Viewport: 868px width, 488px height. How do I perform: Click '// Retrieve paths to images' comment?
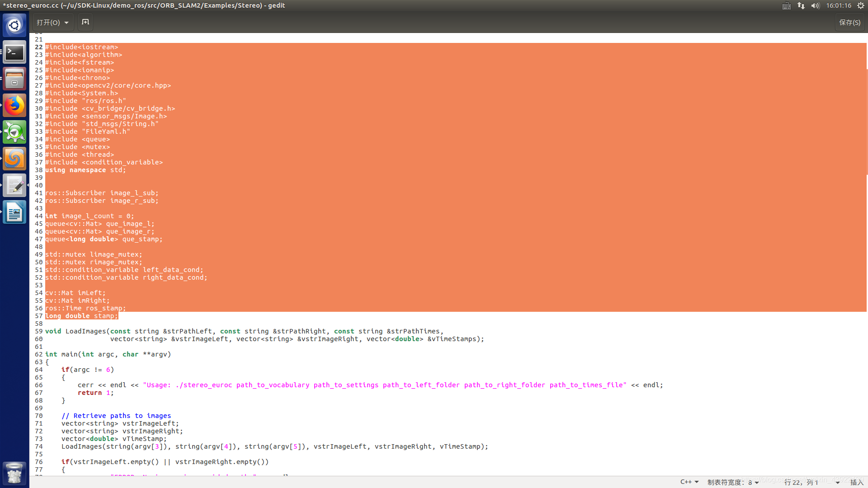pos(116,416)
